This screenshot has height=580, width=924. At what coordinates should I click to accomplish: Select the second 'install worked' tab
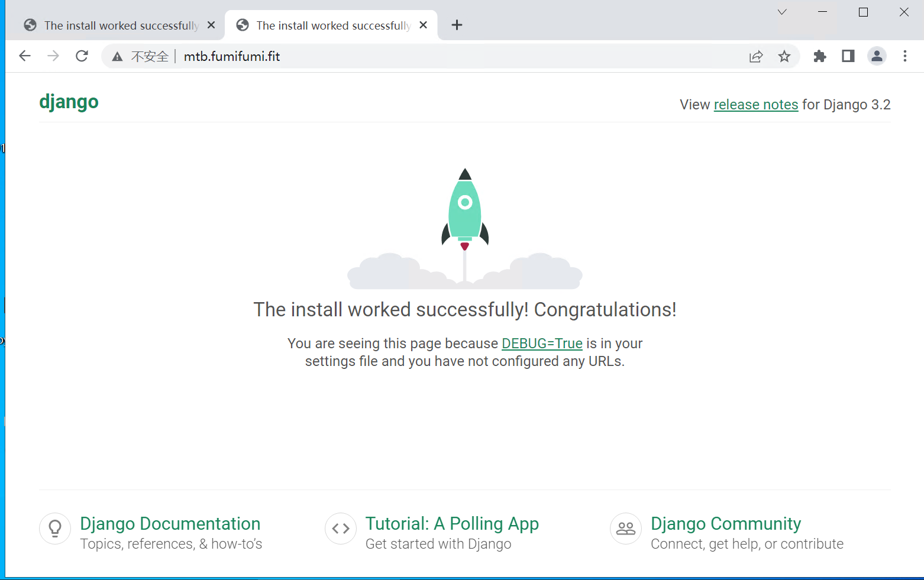click(x=331, y=25)
